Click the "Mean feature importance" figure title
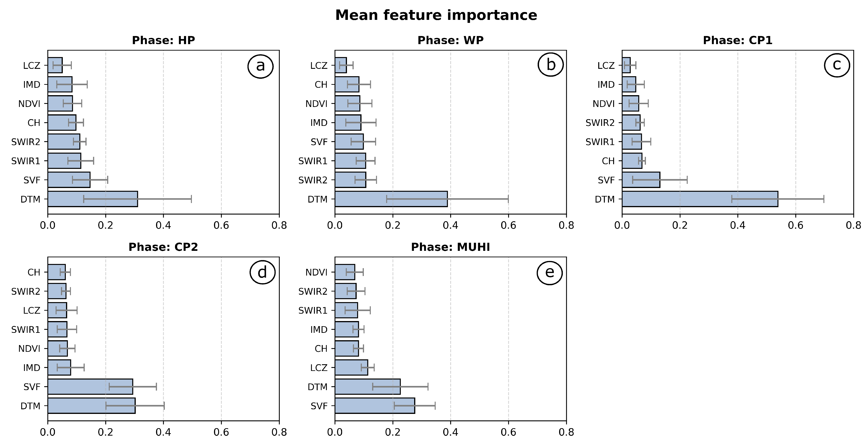The image size is (868, 446). (436, 15)
